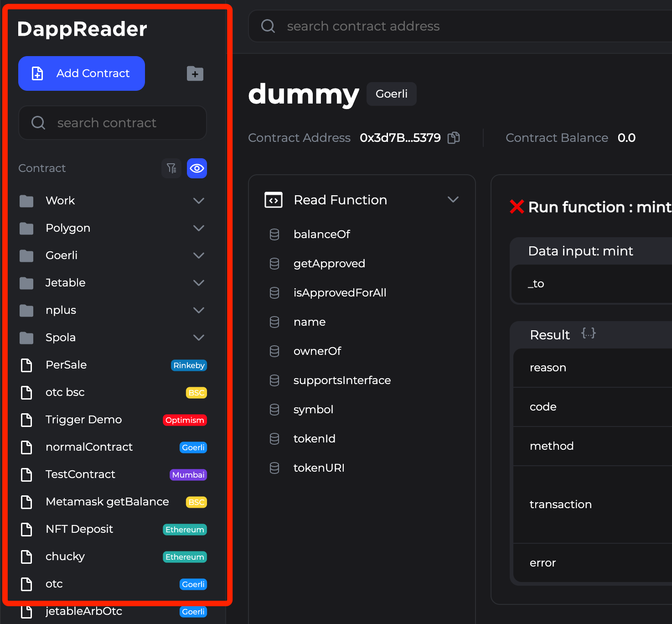
Task: Click the contract address 0x3d7B...5379
Action: click(x=400, y=138)
